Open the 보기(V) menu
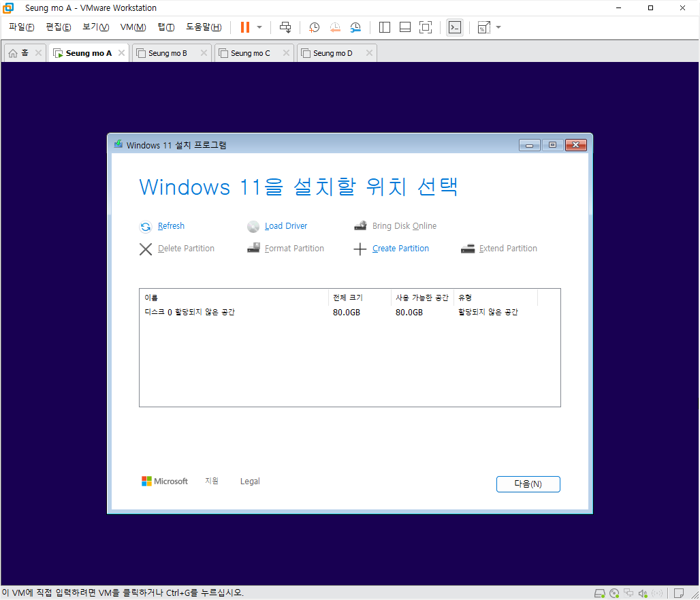This screenshot has width=700, height=600. pyautogui.click(x=95, y=27)
